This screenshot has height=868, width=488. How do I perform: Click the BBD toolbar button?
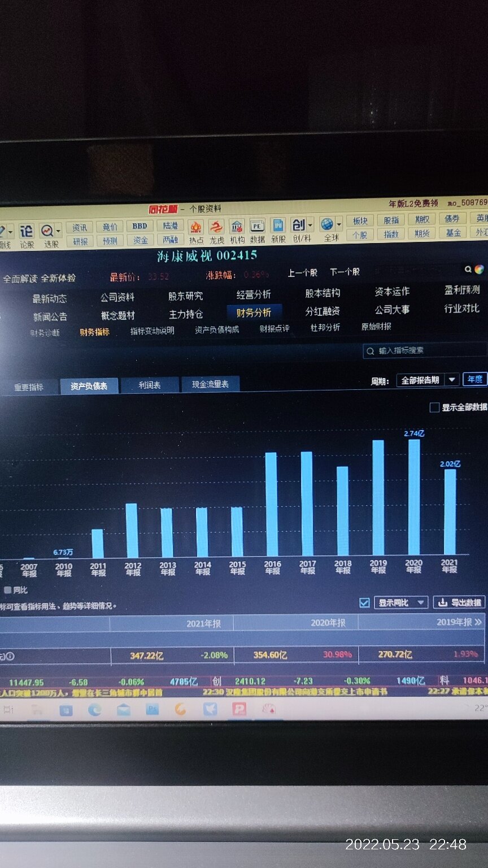coord(140,226)
